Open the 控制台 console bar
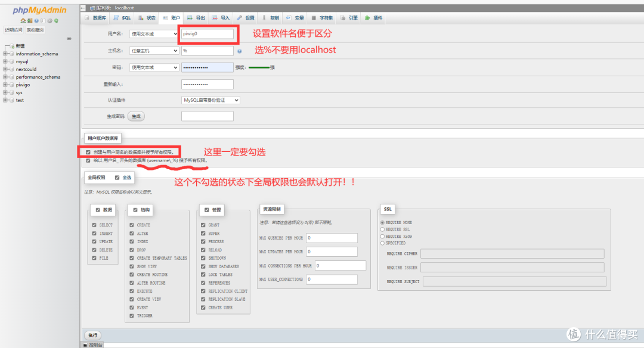Image resolution: width=644 pixels, height=348 pixels. (x=93, y=345)
